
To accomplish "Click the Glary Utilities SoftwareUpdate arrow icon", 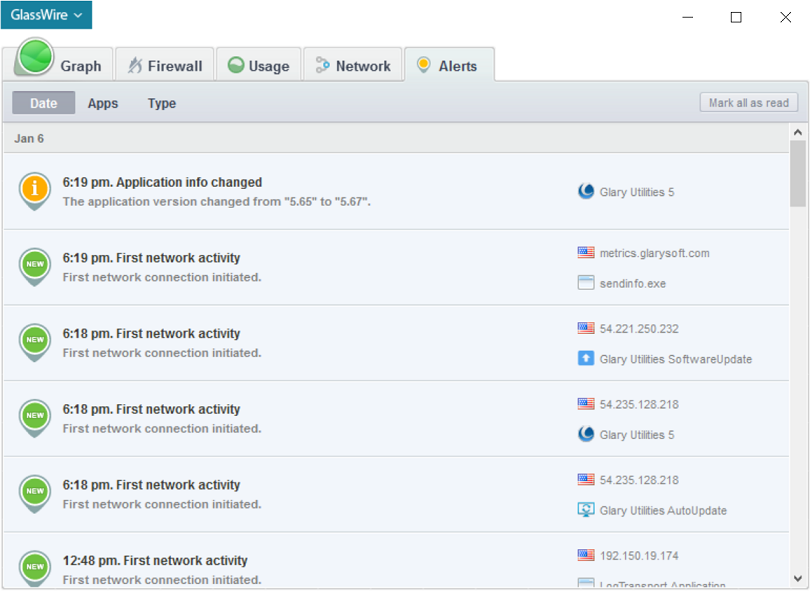I will tap(586, 359).
